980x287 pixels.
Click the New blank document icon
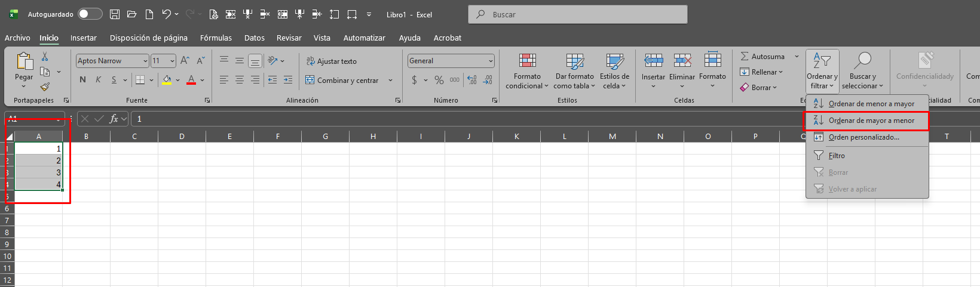pyautogui.click(x=149, y=14)
